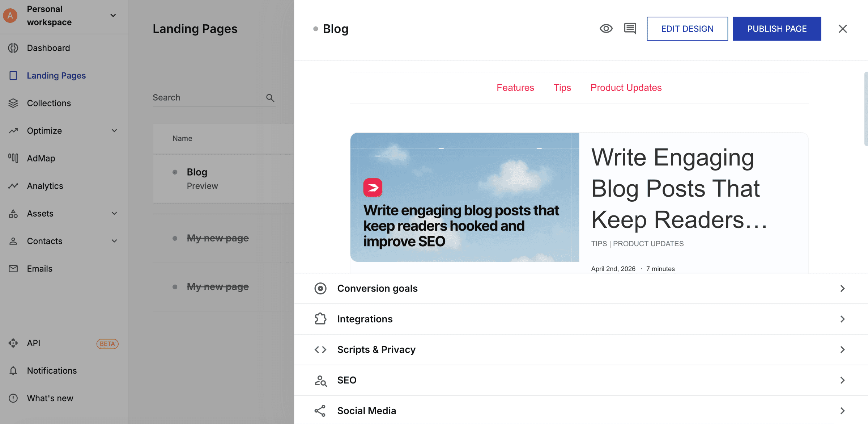
Task: Expand the Contacts menu chevron
Action: click(114, 241)
